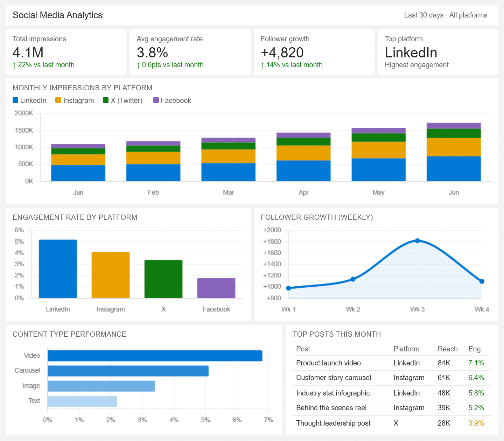Click the Mar stacked bar's LinkedIn segment
Screen dimensions: 504x441
pos(229,172)
